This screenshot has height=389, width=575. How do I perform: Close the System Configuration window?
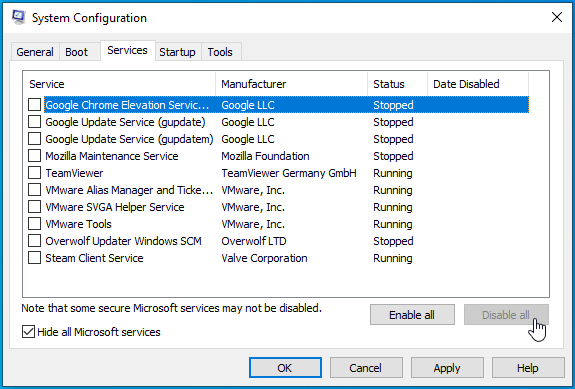[x=557, y=17]
